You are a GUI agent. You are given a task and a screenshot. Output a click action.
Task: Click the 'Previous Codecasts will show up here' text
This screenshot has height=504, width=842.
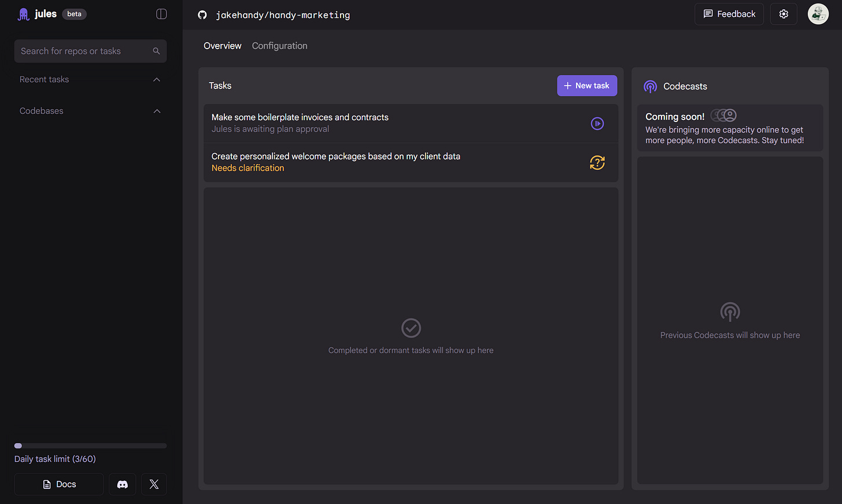tap(730, 335)
